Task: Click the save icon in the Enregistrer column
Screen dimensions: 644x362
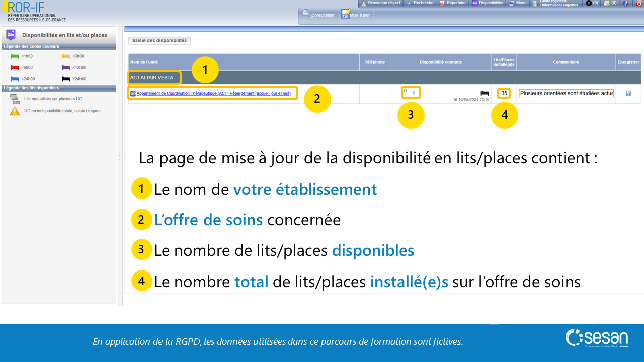Action: click(628, 93)
